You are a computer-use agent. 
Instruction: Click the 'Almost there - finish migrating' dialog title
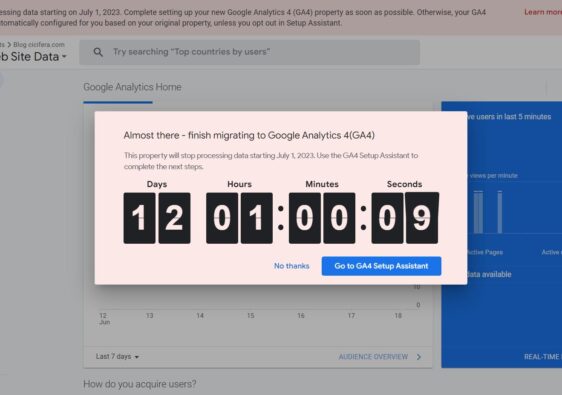point(249,135)
